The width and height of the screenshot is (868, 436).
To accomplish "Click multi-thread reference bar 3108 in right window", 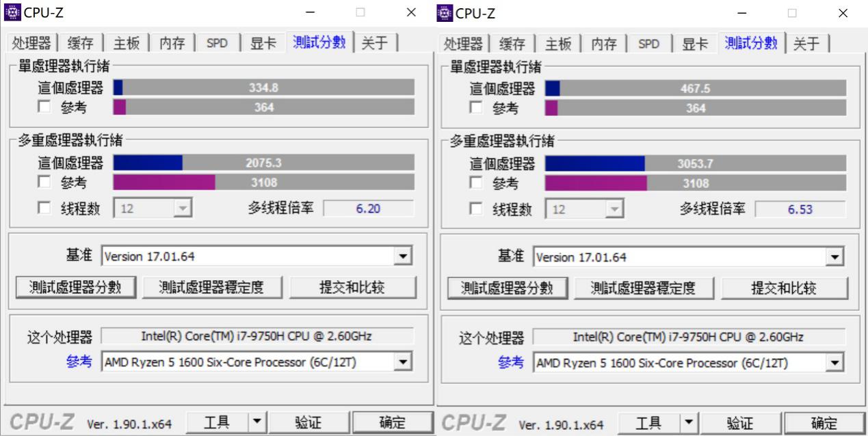I will [x=696, y=182].
